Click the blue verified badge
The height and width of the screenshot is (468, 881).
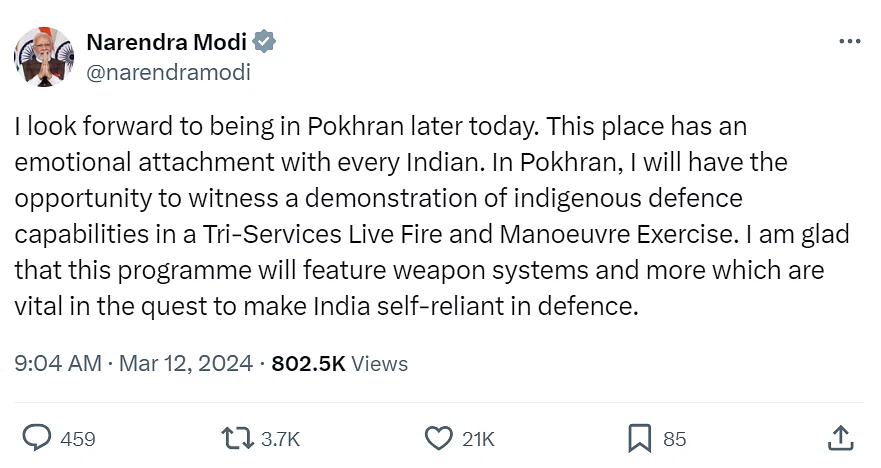click(x=265, y=42)
